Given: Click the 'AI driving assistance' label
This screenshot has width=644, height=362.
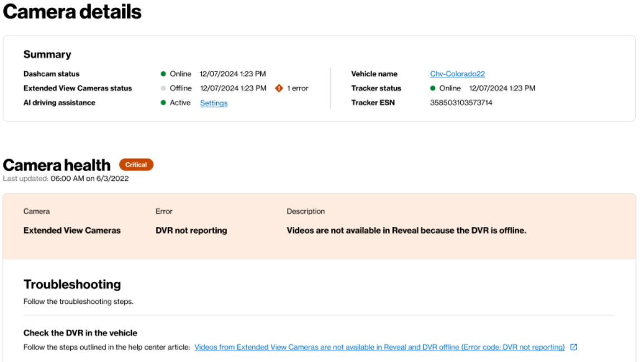Looking at the screenshot, I should click(59, 103).
